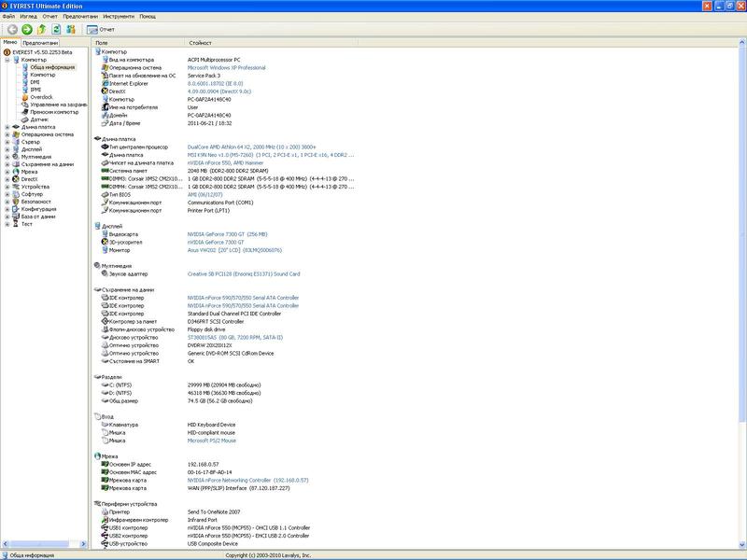Click the Отчет report toolbar button
This screenshot has height=560, width=747.
pos(101,30)
